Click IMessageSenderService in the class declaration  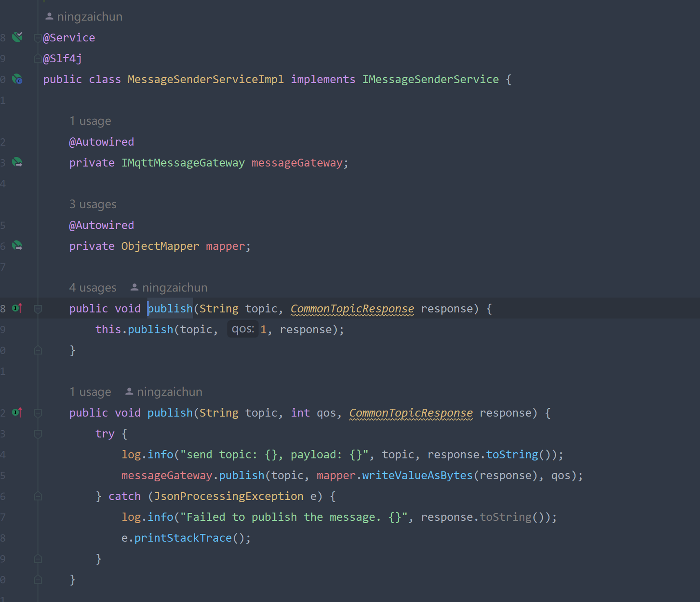430,79
